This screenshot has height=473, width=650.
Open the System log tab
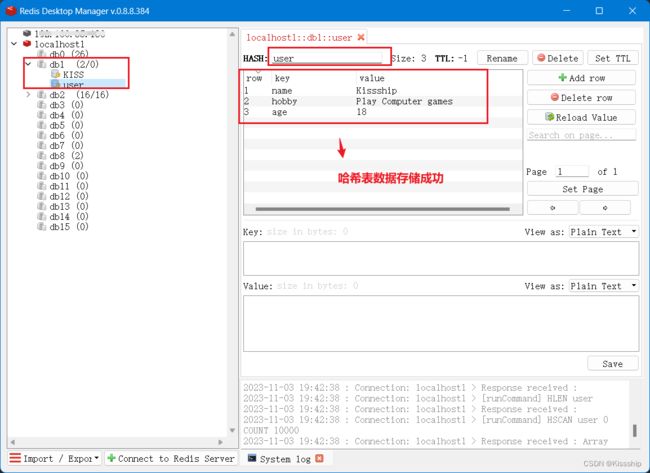[x=285, y=459]
